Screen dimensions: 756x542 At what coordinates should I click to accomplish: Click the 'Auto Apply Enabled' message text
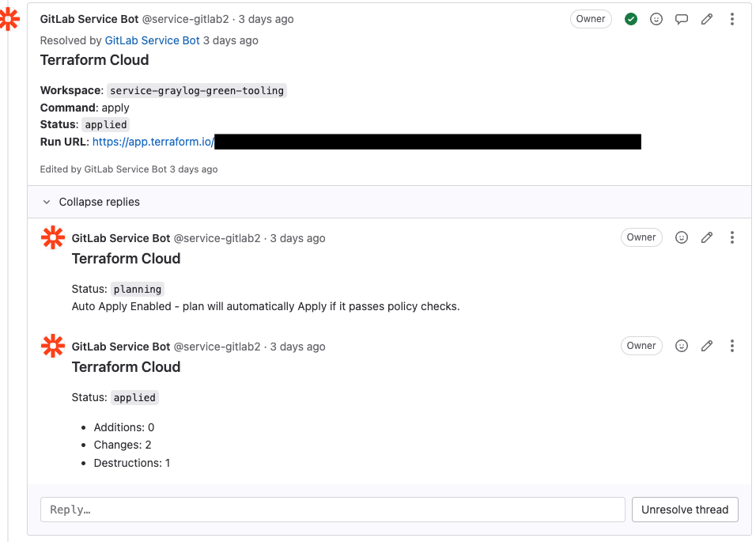tap(266, 307)
